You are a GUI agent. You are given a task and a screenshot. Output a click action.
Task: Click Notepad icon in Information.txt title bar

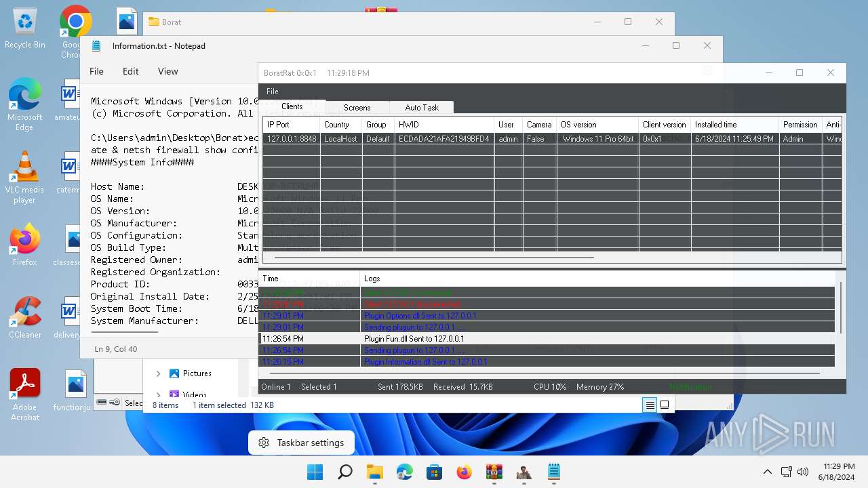(x=96, y=46)
